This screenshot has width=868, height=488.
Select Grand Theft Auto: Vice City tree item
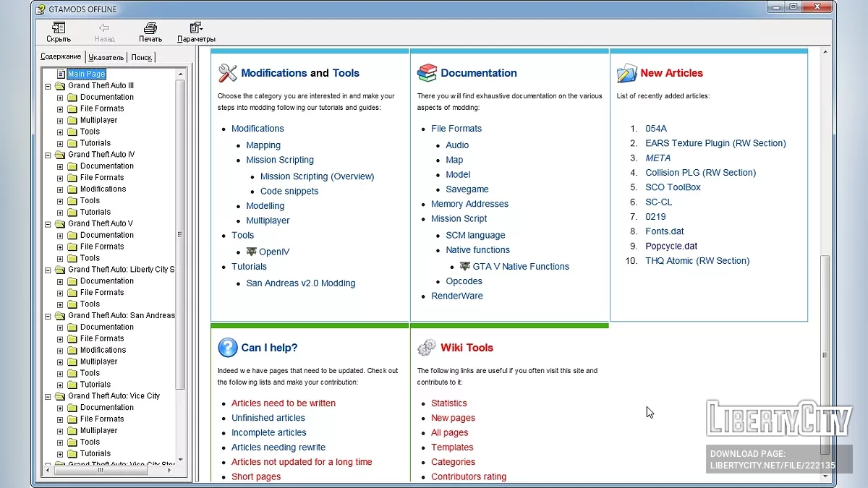pos(114,396)
